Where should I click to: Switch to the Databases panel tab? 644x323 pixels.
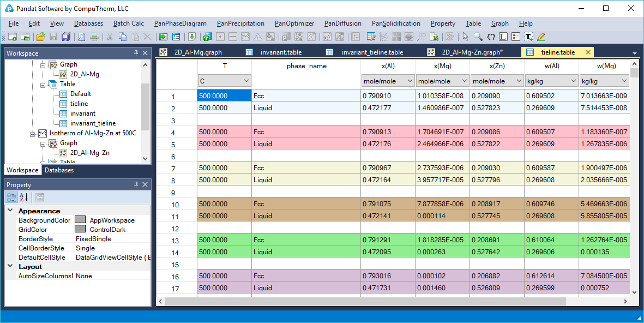[x=59, y=170]
